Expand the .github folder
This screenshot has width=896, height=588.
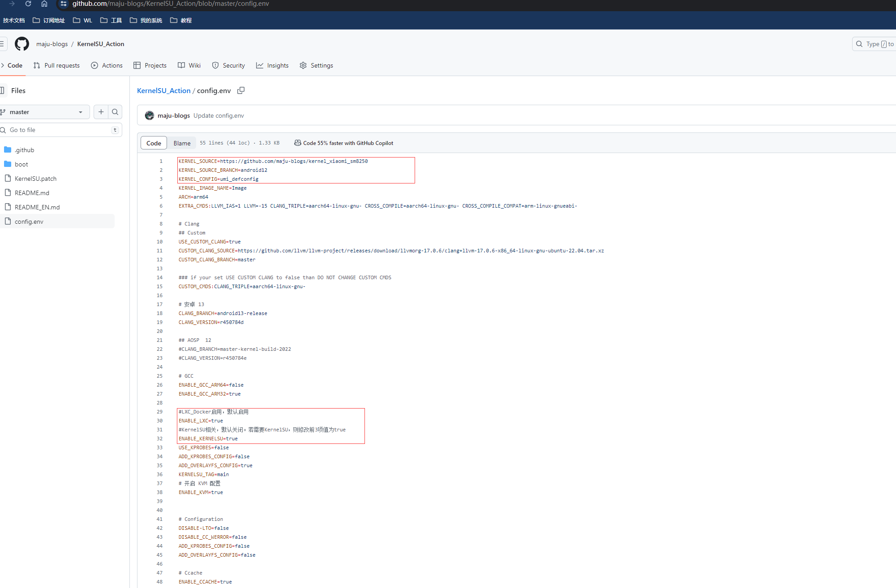tap(24, 150)
